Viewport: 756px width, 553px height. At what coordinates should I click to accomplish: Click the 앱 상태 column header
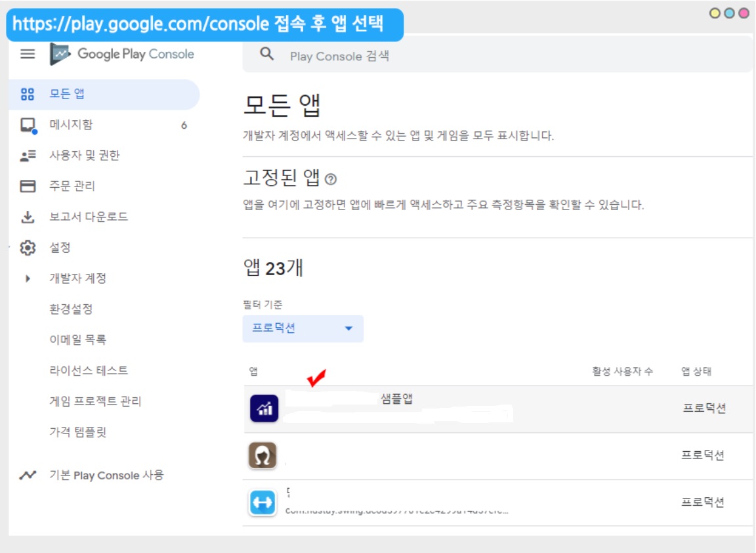pos(696,371)
